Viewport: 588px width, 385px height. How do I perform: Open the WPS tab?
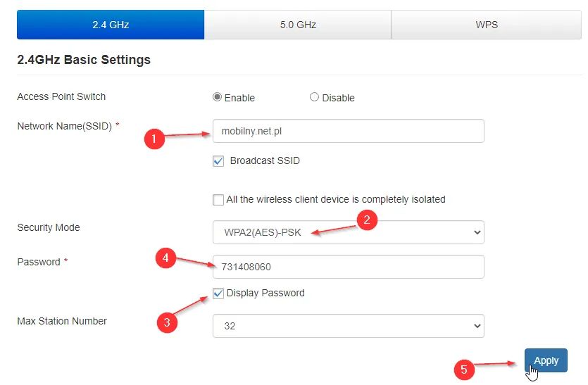pyautogui.click(x=487, y=25)
